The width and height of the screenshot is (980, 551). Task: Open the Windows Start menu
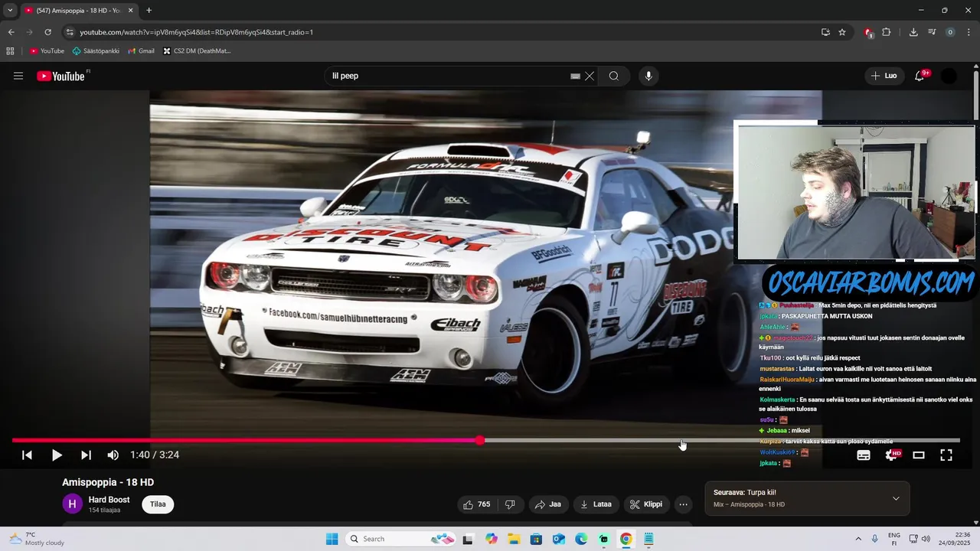pyautogui.click(x=332, y=539)
